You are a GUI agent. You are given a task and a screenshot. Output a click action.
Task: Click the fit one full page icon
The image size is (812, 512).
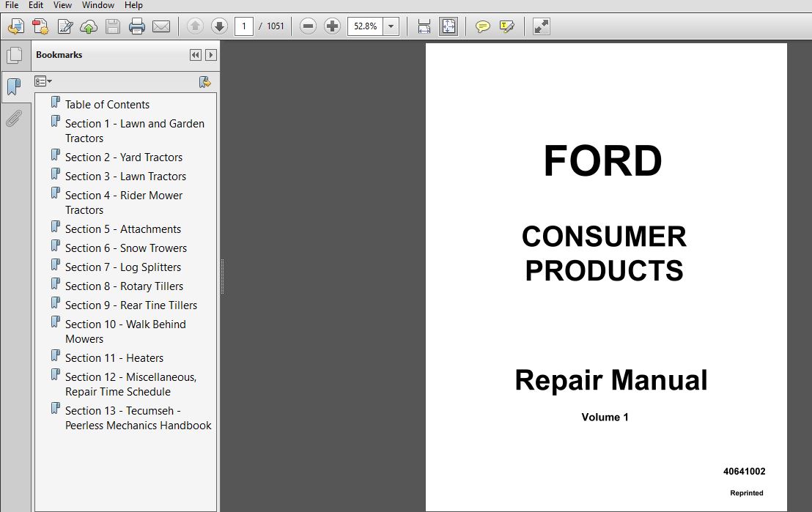tap(449, 26)
